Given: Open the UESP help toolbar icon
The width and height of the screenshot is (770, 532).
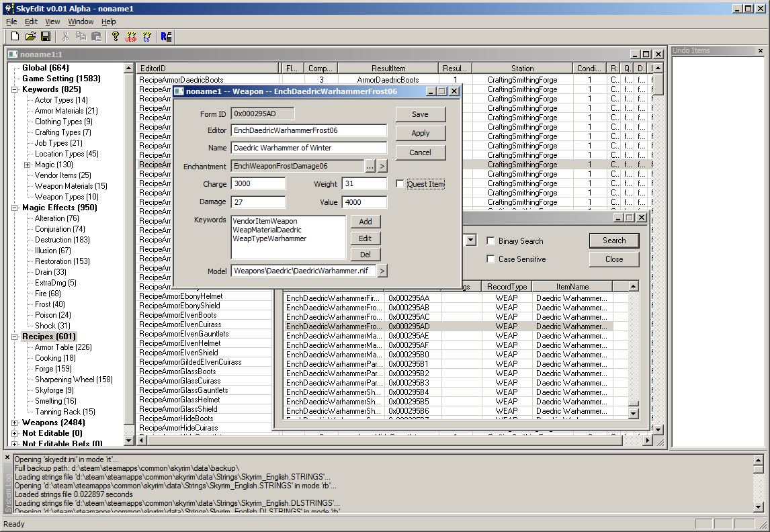Looking at the screenshot, I should (x=131, y=36).
